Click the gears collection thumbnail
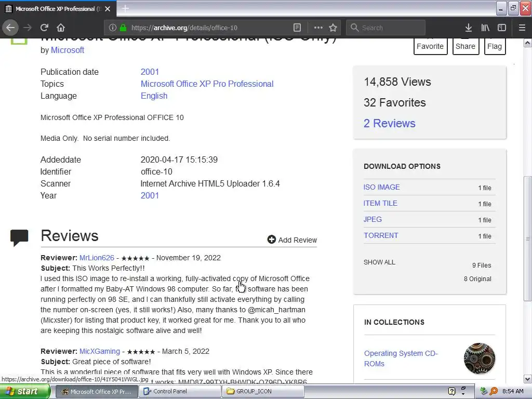 480,358
